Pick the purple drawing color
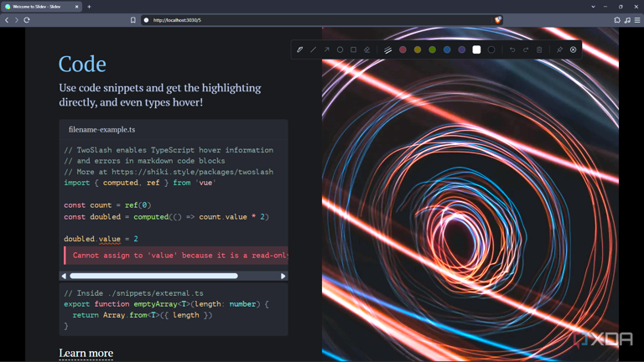Image resolution: width=644 pixels, height=362 pixels. (x=462, y=49)
